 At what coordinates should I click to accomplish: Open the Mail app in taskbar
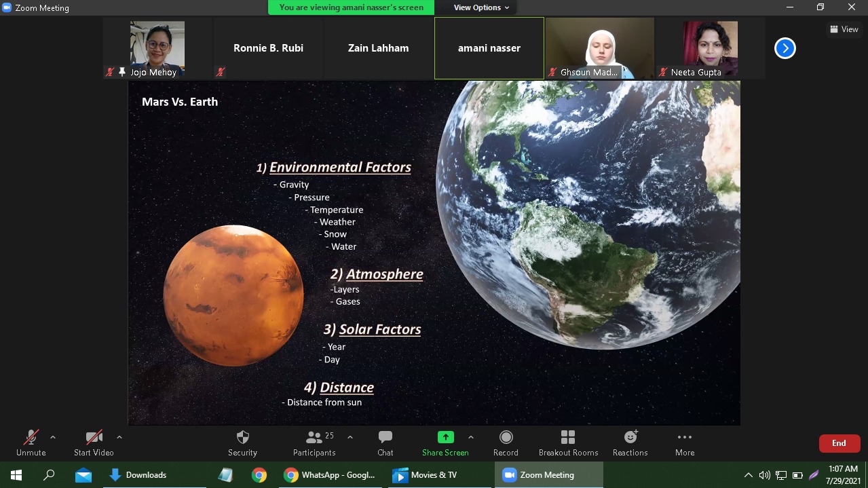(83, 475)
